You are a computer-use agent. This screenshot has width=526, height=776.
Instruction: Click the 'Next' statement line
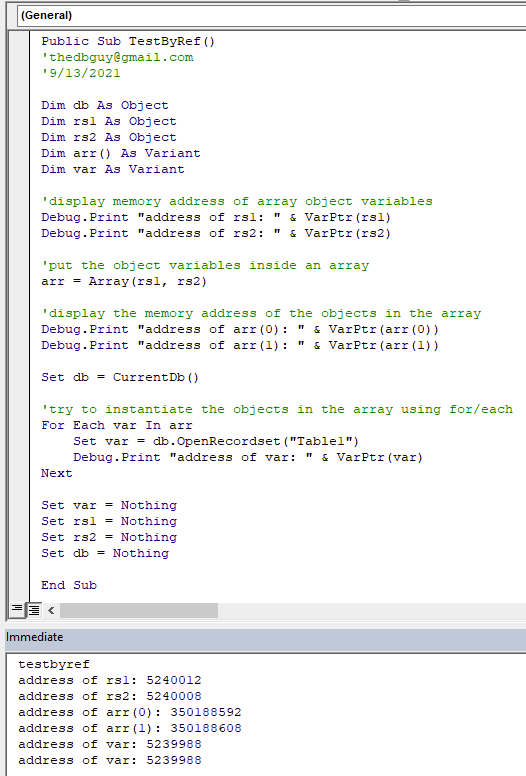57,473
